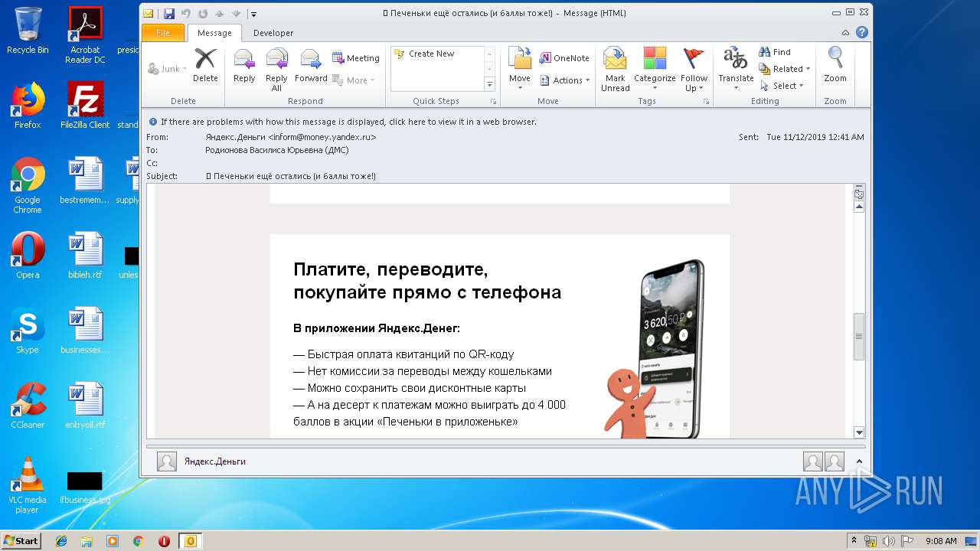Expand the Junk dropdown
The width and height of the screenshot is (980, 551).
[167, 69]
